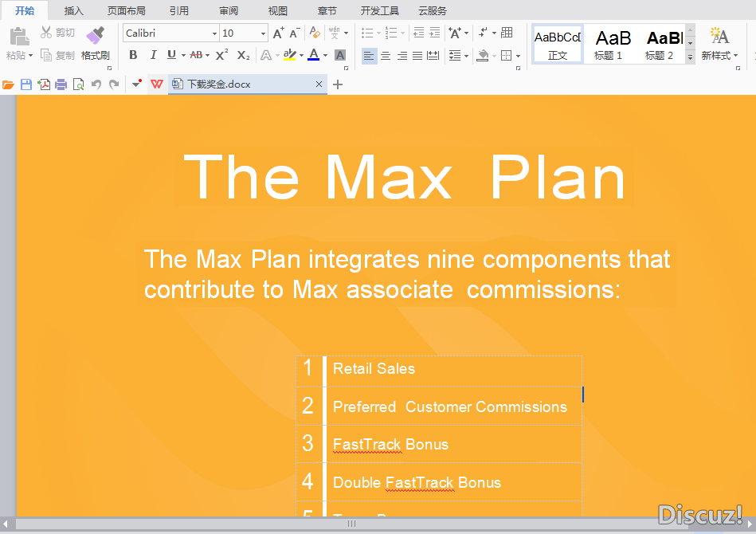The width and height of the screenshot is (756, 534).
Task: Click the blue font color A button
Action: 314,56
